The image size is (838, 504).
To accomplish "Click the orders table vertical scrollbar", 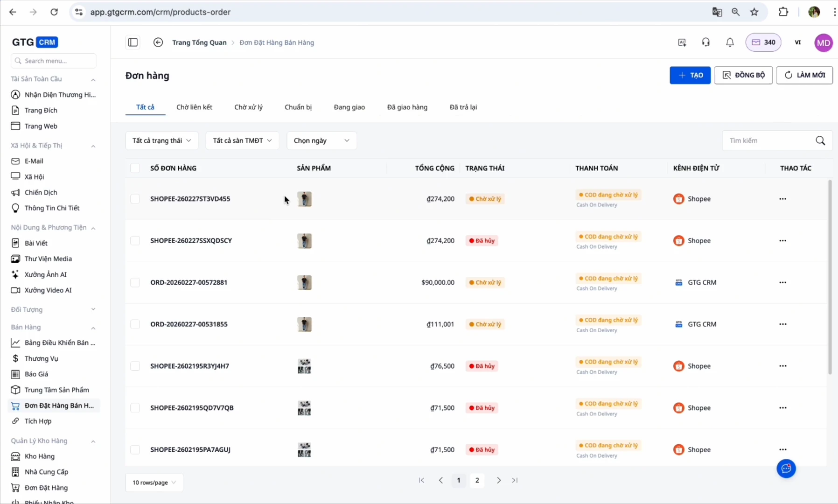I will (830, 277).
